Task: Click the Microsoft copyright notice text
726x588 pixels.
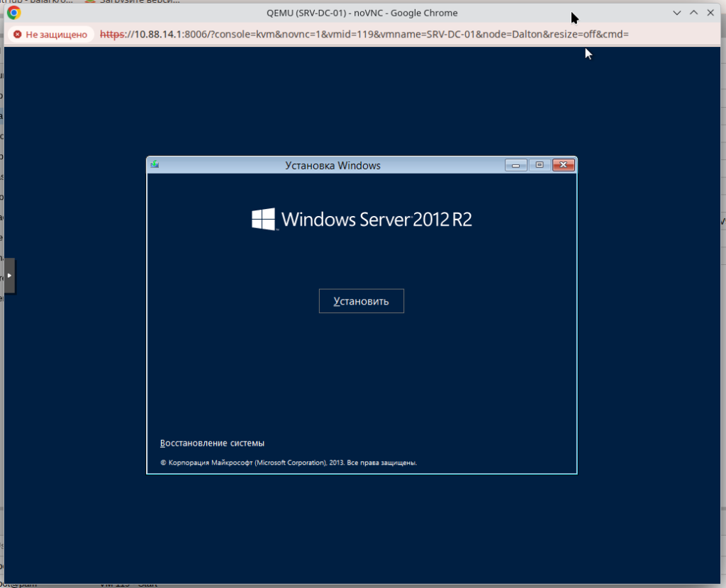Action: point(289,463)
